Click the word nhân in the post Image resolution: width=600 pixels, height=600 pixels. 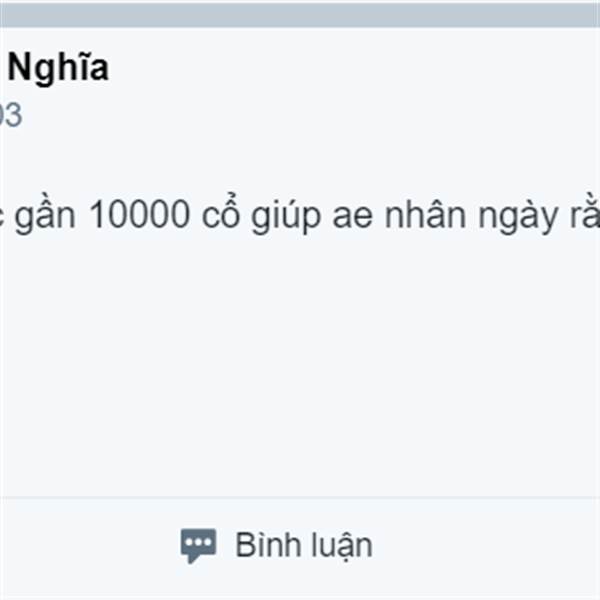tap(425, 214)
